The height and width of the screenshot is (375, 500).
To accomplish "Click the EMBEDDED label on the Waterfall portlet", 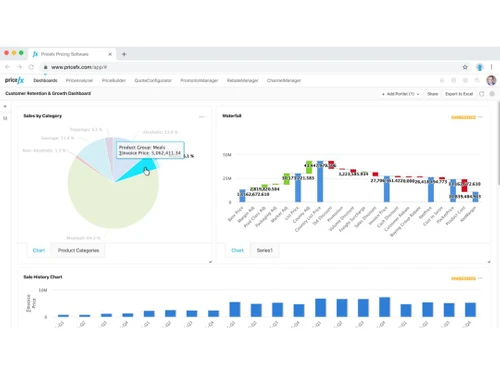I will [463, 117].
